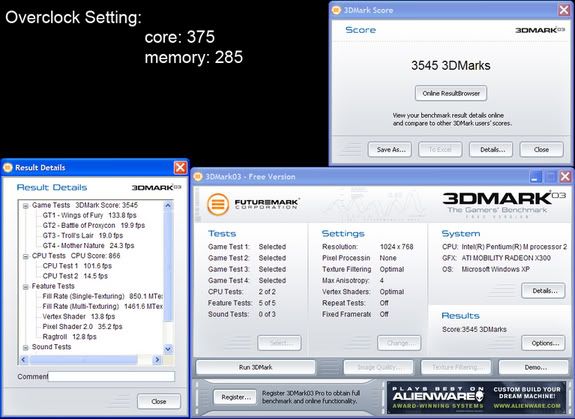This screenshot has width=575, height=419.
Task: Click the Max Anisotropy value 4
Action: coord(382,280)
